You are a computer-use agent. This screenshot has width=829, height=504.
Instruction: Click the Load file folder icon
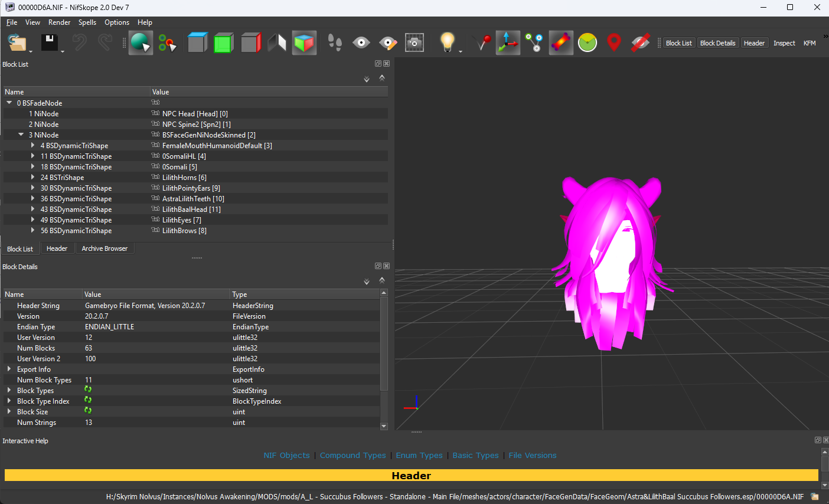[18, 43]
